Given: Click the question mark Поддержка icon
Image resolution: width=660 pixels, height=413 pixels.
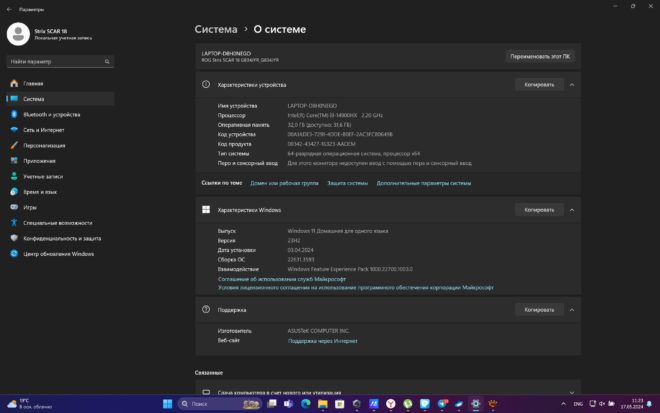Looking at the screenshot, I should point(206,310).
